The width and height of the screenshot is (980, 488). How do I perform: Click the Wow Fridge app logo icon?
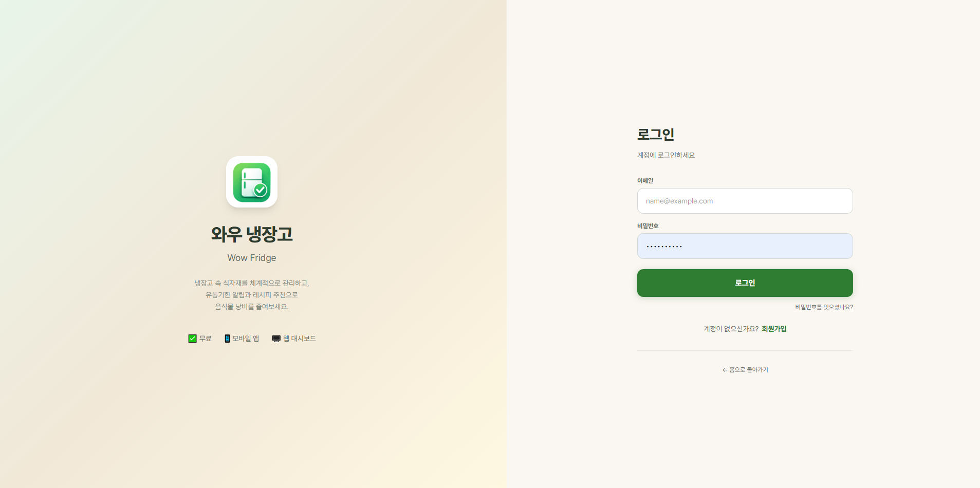252,182
